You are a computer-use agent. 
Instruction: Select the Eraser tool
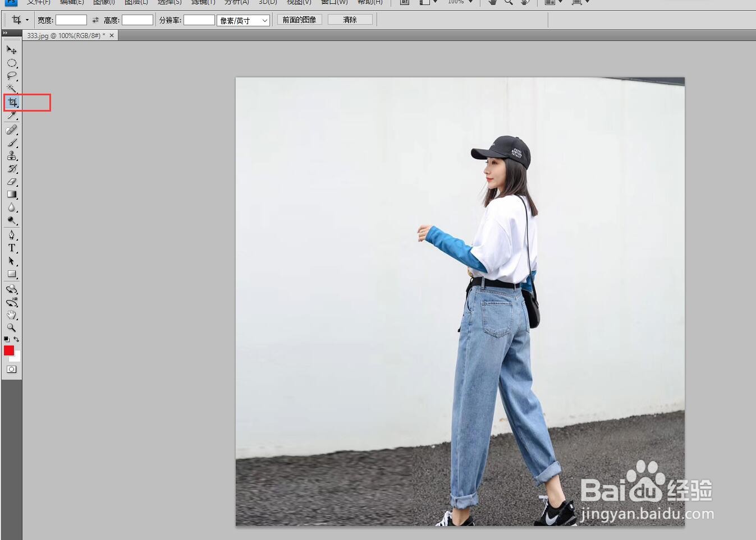click(11, 181)
